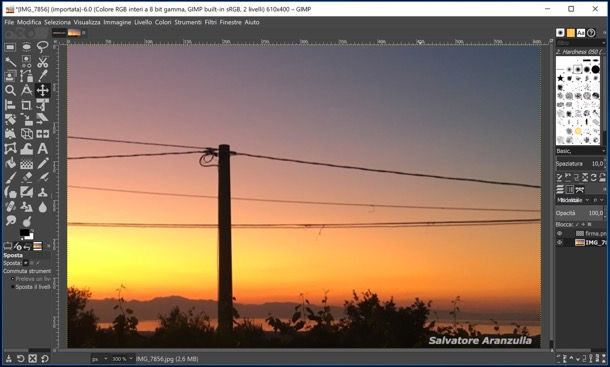This screenshot has height=367, width=610.
Task: Select the Cage Transform tool
Action: click(10, 148)
